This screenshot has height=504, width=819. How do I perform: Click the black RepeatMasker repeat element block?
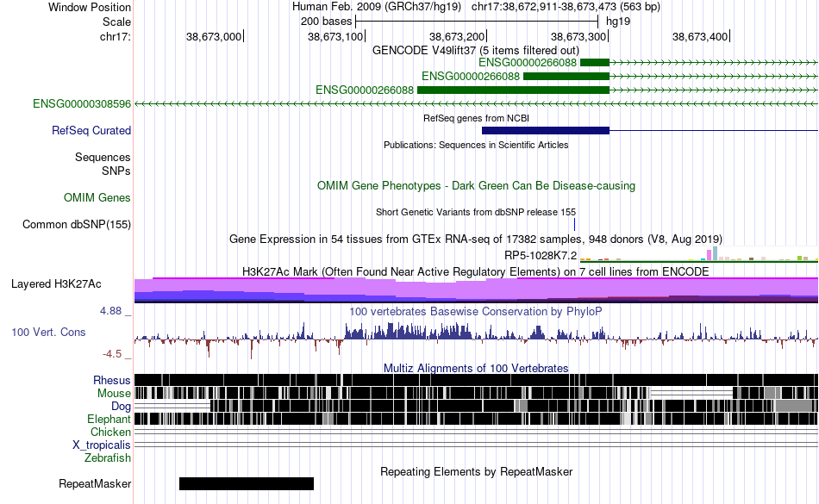(x=247, y=483)
